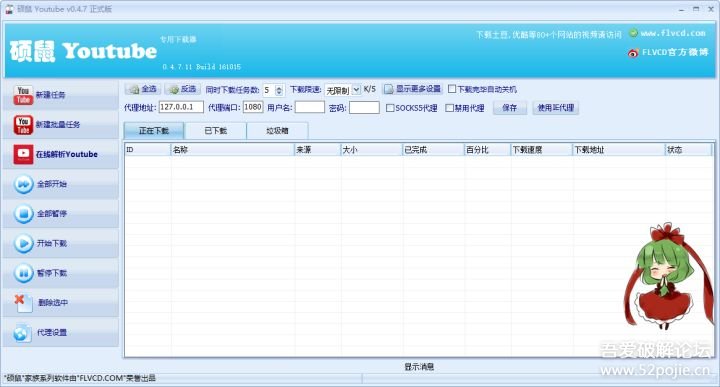Click the 密码 password field
This screenshot has width=720, height=387.
pyautogui.click(x=364, y=107)
